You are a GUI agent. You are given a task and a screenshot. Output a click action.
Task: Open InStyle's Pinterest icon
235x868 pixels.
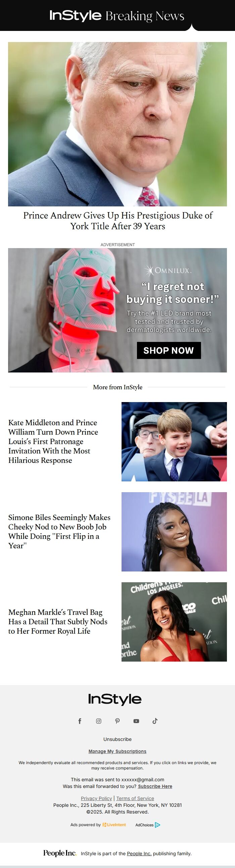(117, 721)
